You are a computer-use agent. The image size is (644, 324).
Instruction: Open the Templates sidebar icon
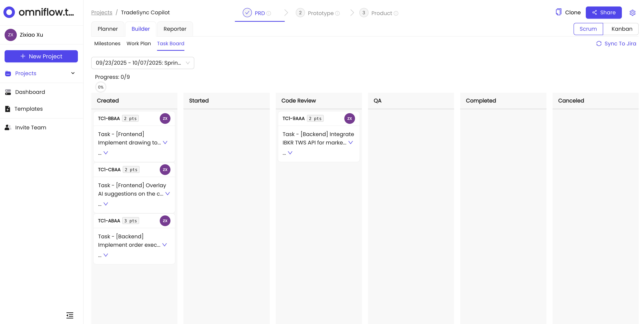(x=8, y=109)
